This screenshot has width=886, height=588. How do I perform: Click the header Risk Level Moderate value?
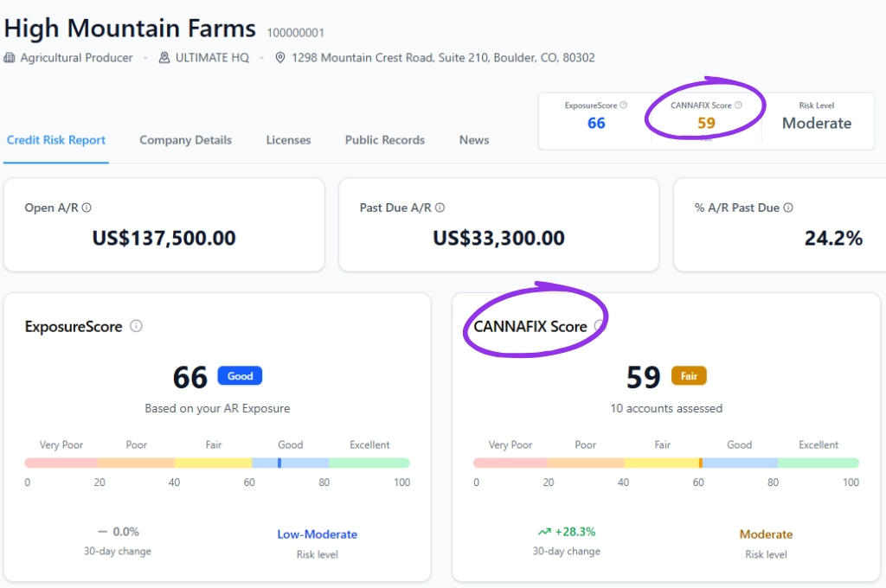coord(817,123)
